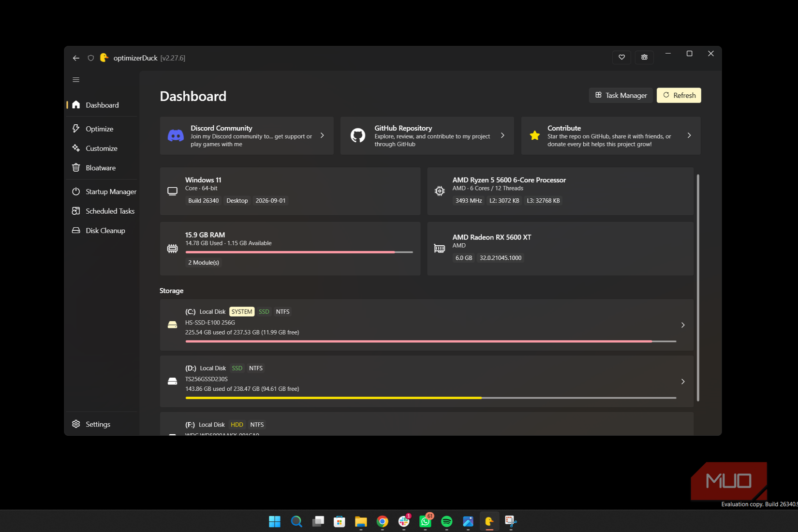Click the L3: 32768 KB badge
This screenshot has width=798, height=532.
543,201
